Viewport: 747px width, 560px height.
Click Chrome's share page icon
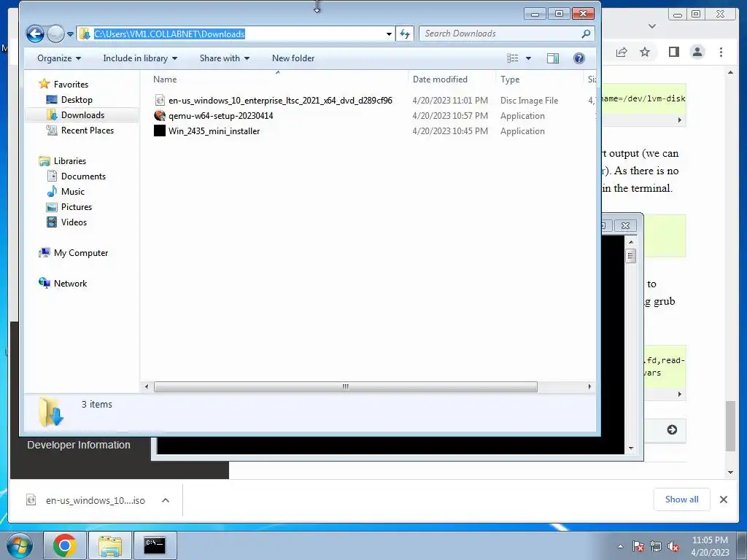(x=622, y=52)
